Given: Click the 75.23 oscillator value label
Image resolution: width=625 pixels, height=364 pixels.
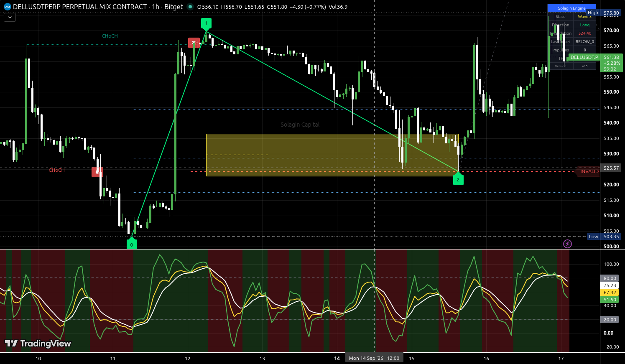Looking at the screenshot, I should coord(610,285).
